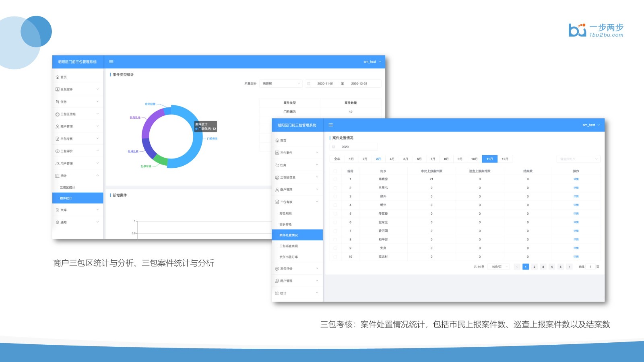This screenshot has height=362, width=644.
Task: Open the 请选择街乡 dropdown above the table
Action: (578, 159)
